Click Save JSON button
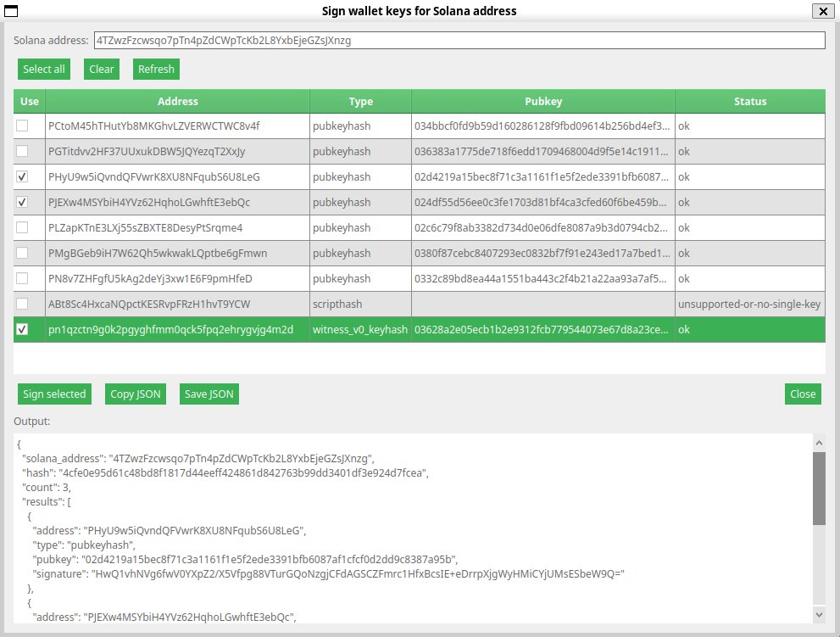 coord(209,394)
